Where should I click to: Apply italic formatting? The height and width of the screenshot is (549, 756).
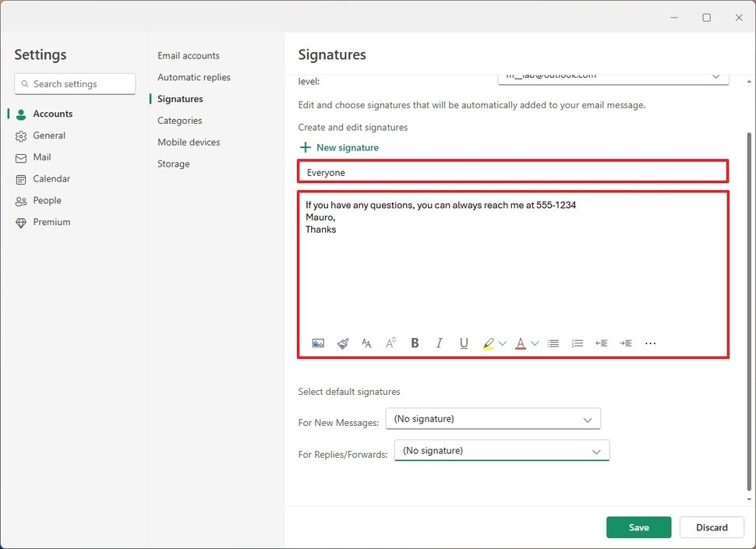click(x=439, y=343)
